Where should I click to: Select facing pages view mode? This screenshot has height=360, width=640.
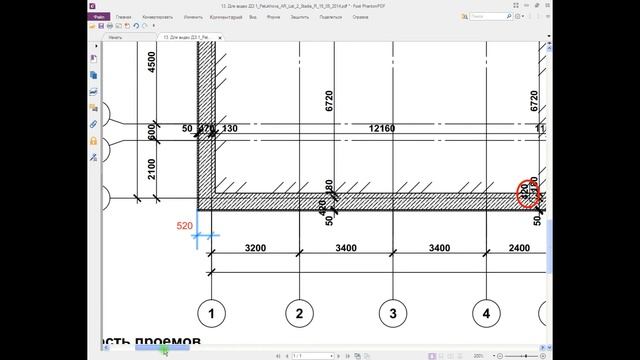click(x=451, y=356)
